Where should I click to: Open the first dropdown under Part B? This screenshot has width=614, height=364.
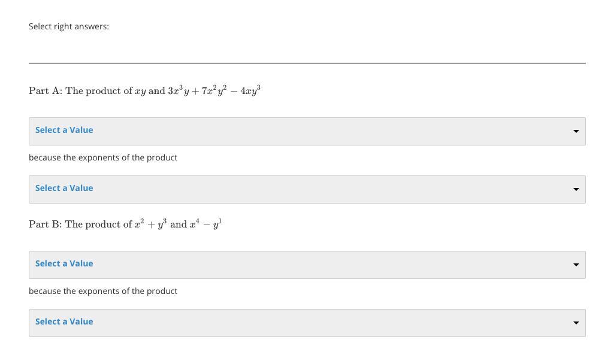click(307, 265)
